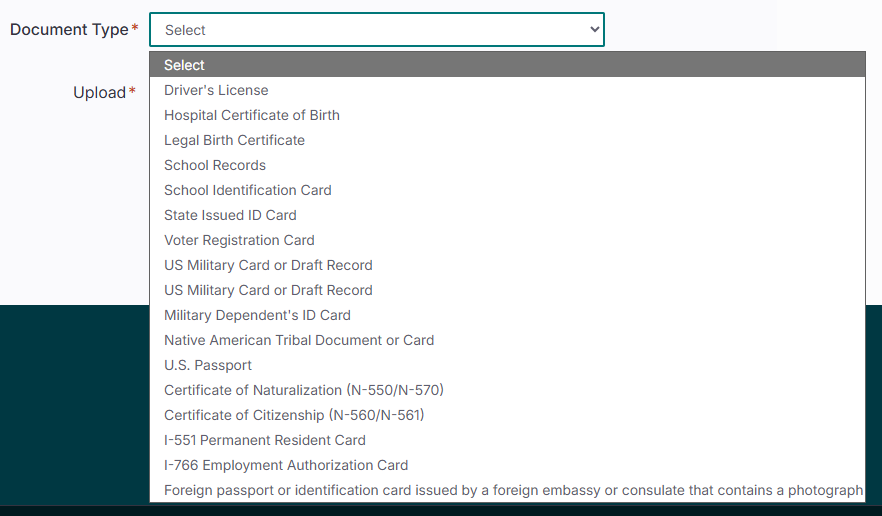Image resolution: width=882 pixels, height=516 pixels.
Task: Choose U.S. Passport as document type
Action: point(506,365)
